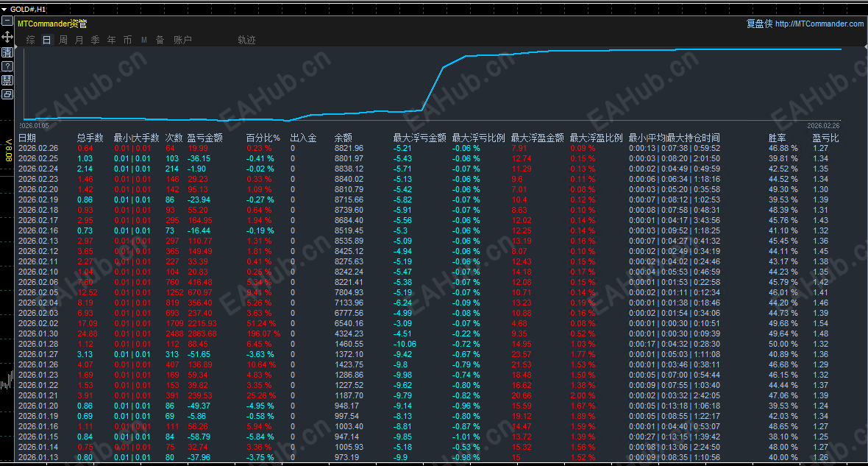This screenshot has height=466, width=868.
Task: Open the 轨迹 track tab
Action: (x=247, y=40)
